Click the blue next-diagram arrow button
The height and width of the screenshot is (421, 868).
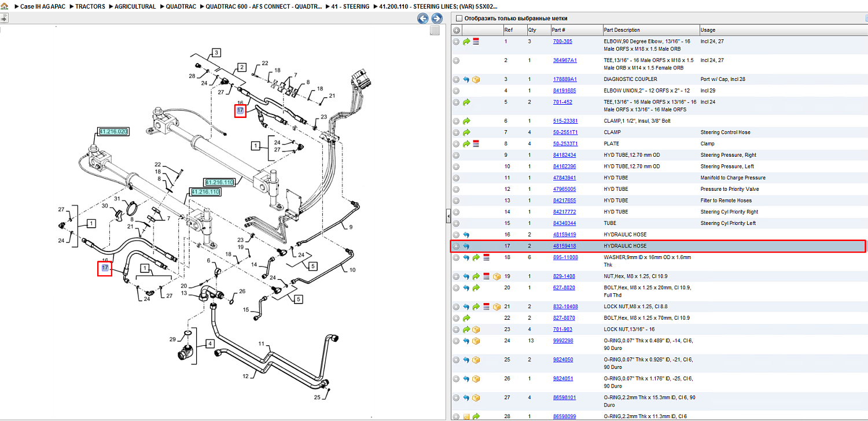click(x=437, y=19)
